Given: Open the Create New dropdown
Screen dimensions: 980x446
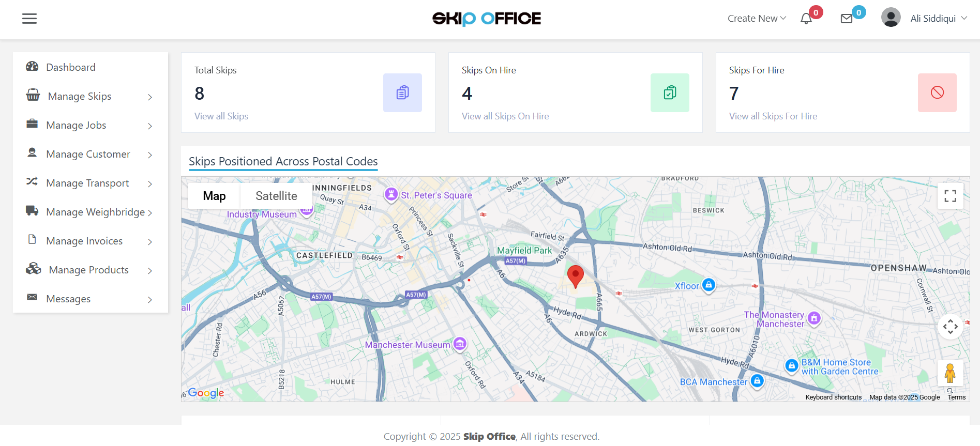Looking at the screenshot, I should tap(757, 19).
